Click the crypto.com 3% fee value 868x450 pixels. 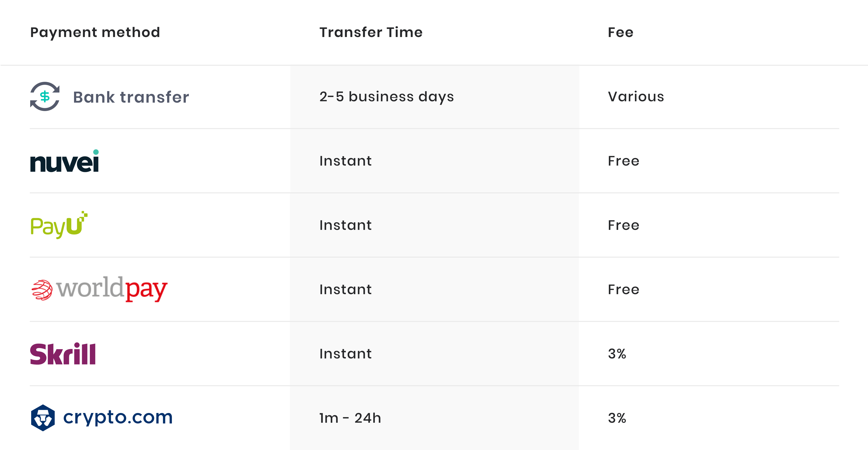click(x=617, y=418)
